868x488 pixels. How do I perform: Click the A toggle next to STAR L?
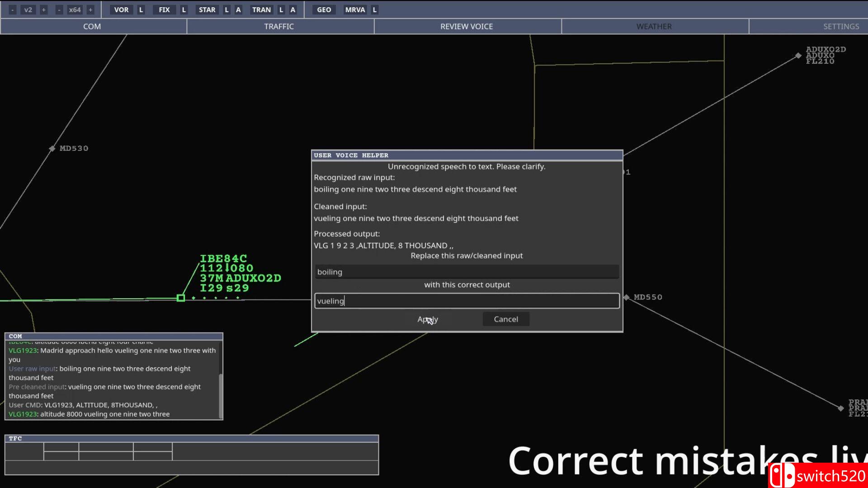click(238, 9)
